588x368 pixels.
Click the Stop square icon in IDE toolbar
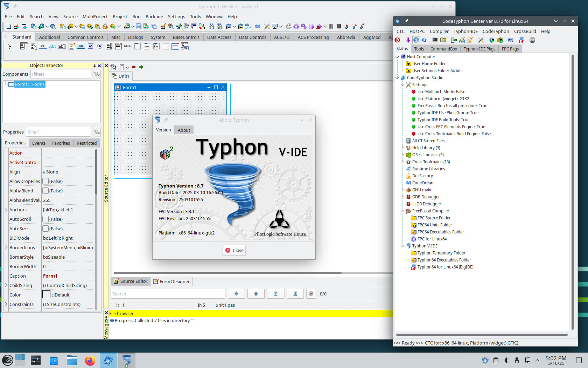coord(339,26)
